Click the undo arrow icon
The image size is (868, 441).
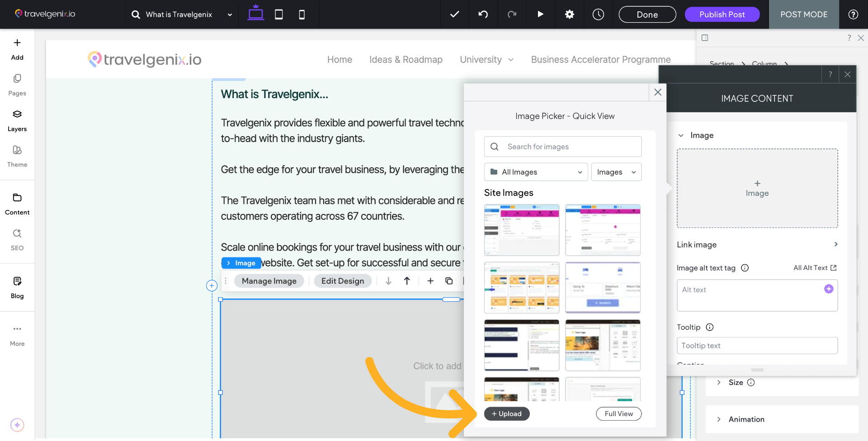tap(483, 14)
